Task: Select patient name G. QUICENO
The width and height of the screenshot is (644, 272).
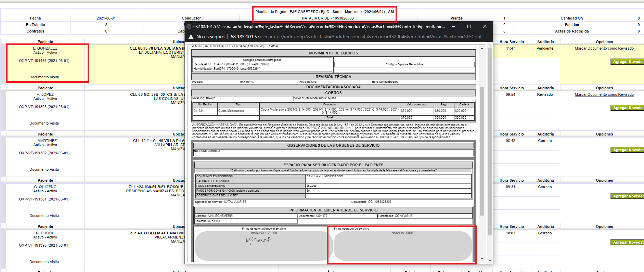Action: tap(45, 187)
